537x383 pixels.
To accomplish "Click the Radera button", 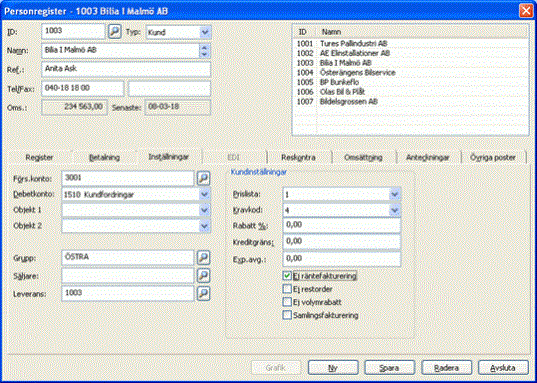I will 446,368.
